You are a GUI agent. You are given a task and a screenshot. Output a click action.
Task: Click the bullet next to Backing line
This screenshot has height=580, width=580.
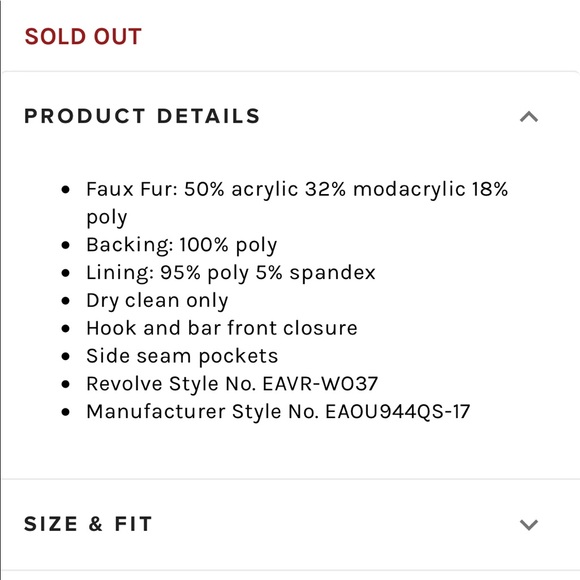point(65,245)
